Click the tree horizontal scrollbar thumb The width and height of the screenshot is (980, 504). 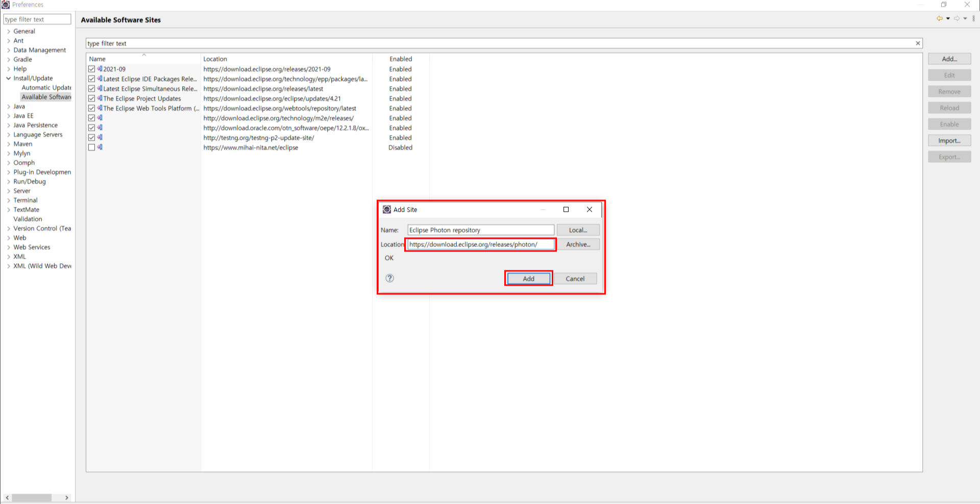tap(32, 497)
